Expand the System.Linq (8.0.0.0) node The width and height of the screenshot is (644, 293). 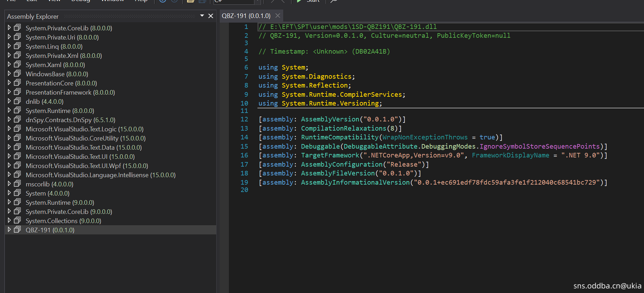pos(9,46)
